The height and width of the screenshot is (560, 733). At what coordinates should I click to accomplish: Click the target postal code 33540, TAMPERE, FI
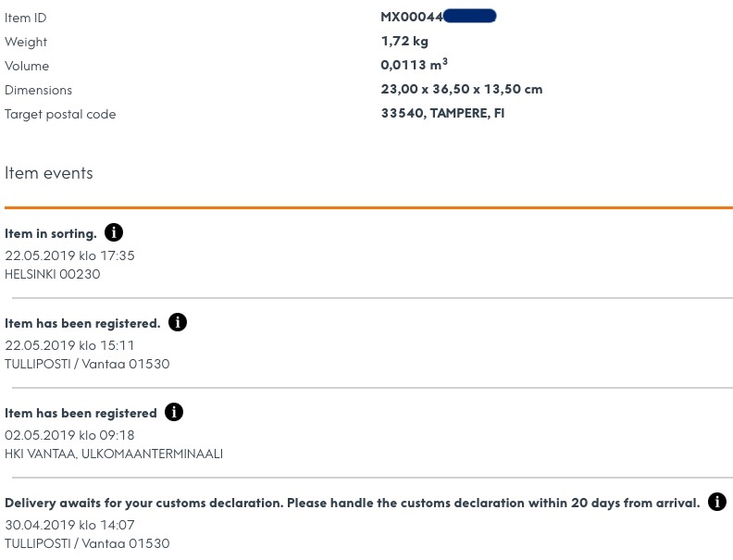pos(442,114)
